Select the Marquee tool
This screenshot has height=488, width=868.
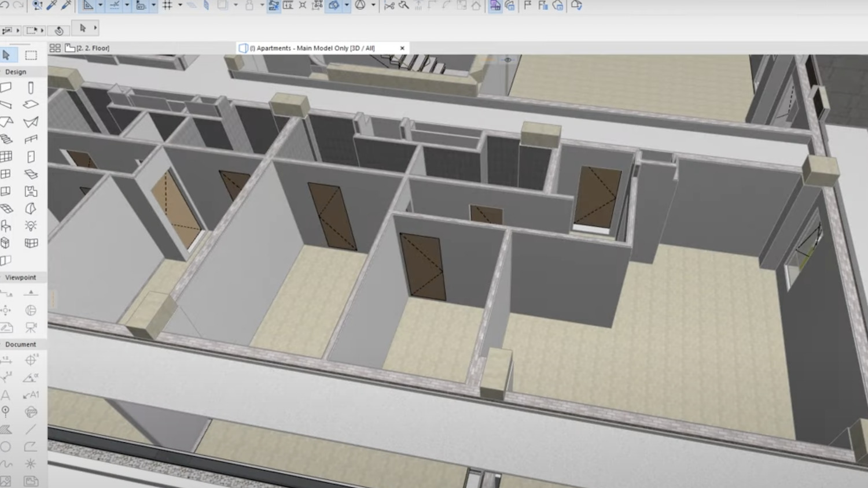31,56
